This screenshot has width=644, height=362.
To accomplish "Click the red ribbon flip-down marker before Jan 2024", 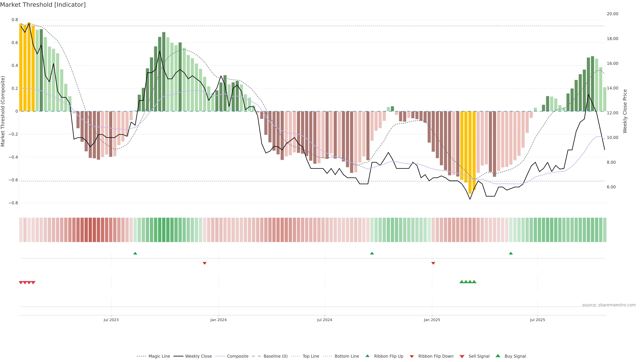I will pyautogui.click(x=204, y=263).
